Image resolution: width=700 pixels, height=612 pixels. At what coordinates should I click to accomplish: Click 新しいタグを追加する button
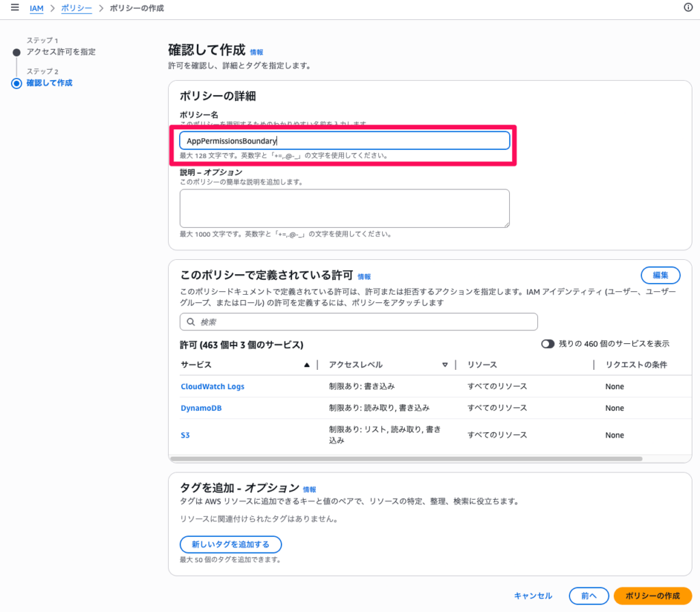coord(230,544)
